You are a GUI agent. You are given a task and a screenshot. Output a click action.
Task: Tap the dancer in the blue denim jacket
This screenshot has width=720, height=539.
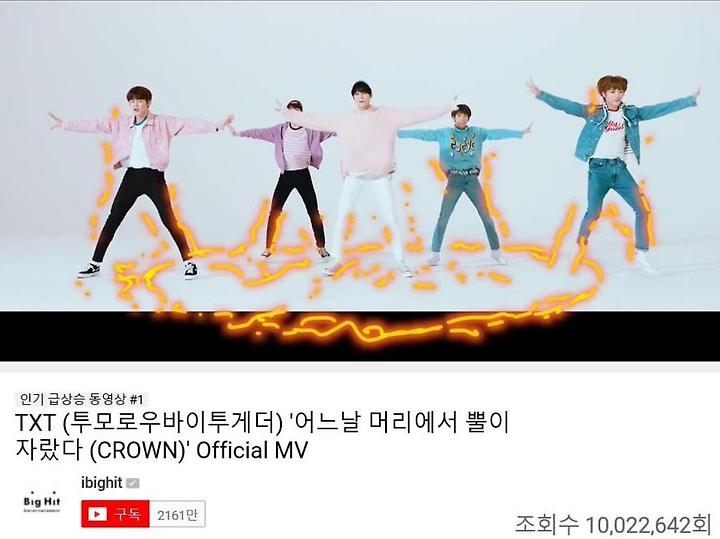(613, 172)
